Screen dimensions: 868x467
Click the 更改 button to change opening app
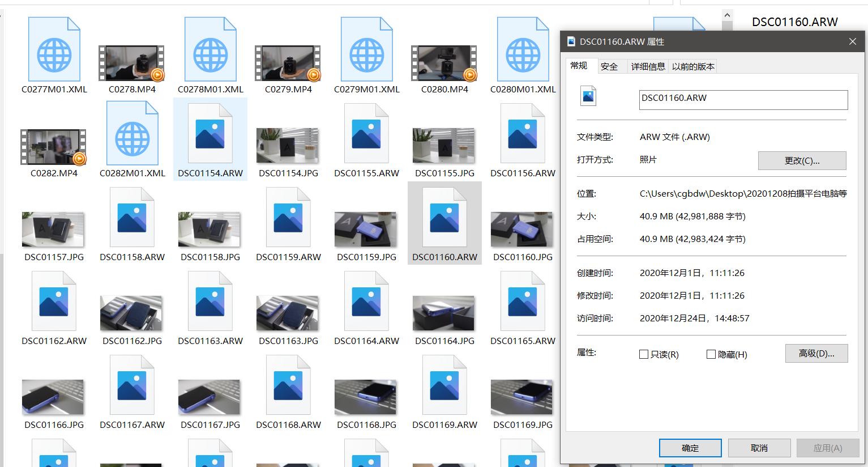(x=802, y=160)
